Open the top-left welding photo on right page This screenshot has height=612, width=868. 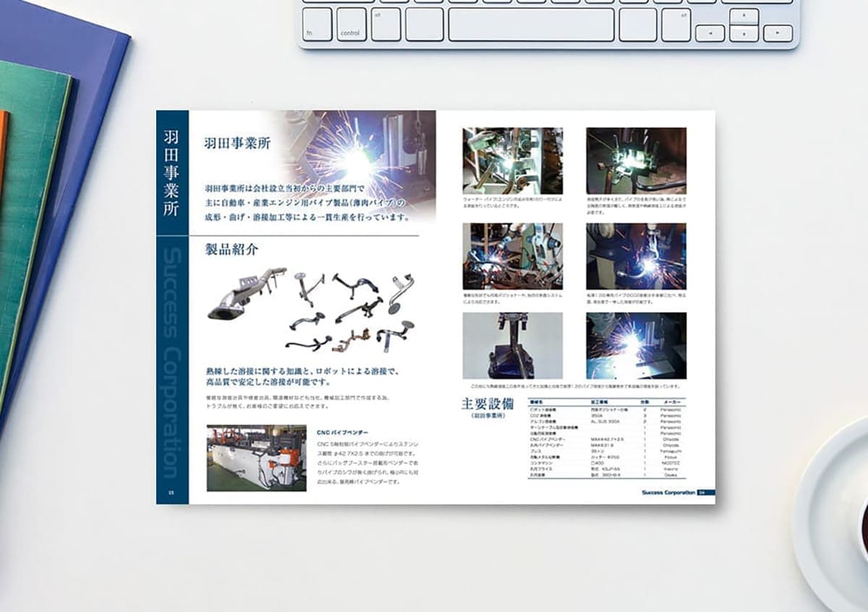tap(513, 161)
